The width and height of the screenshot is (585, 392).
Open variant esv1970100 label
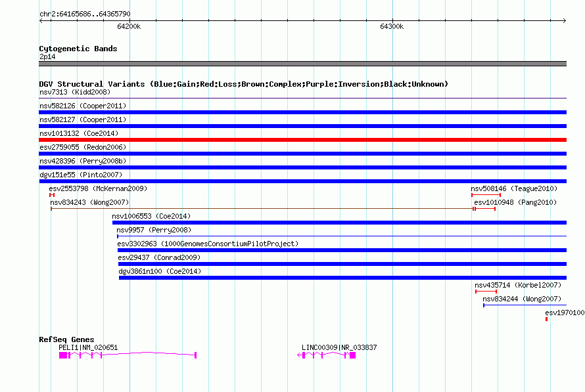pyautogui.click(x=565, y=313)
